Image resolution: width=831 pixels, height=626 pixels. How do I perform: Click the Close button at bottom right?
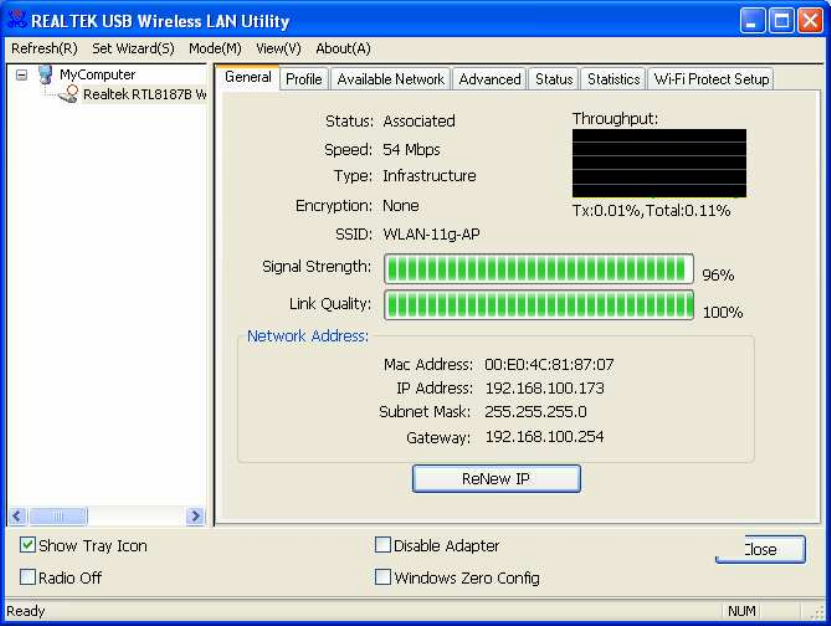(x=761, y=549)
